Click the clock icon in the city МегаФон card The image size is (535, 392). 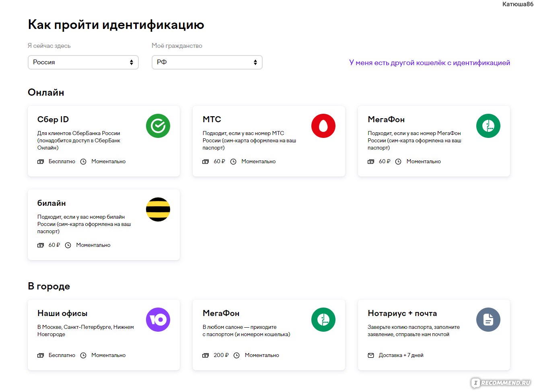pyautogui.click(x=237, y=355)
